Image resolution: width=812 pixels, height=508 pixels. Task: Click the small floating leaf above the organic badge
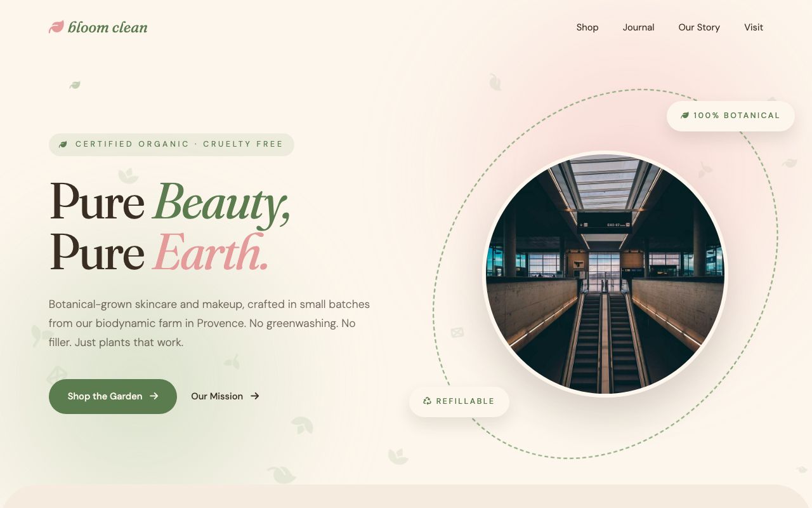[75, 85]
